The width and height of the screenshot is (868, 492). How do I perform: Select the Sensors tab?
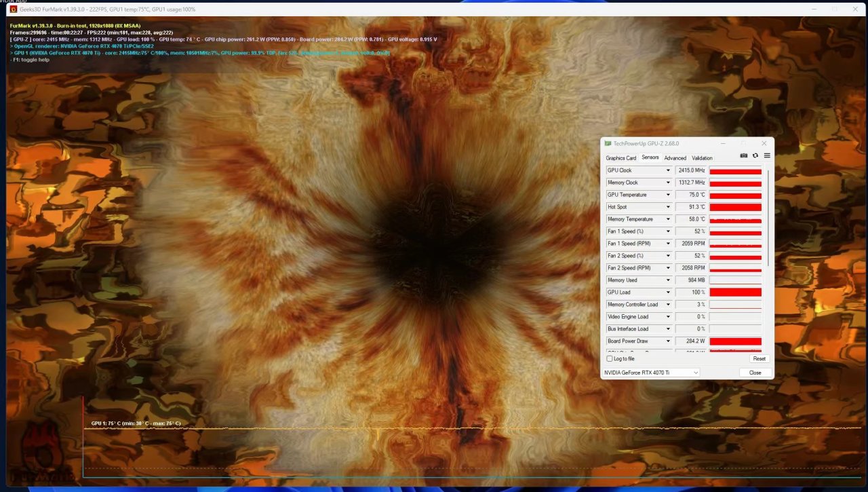(650, 157)
